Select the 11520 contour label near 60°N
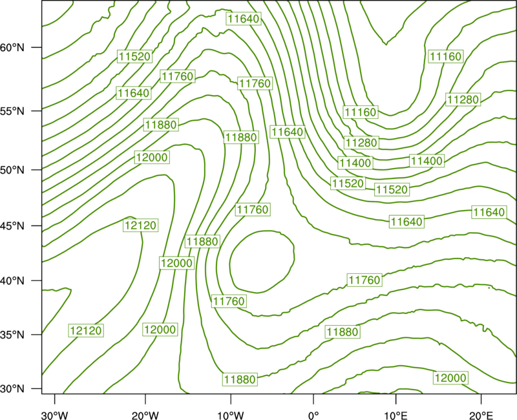Image resolution: width=517 pixels, height=420 pixels. (x=134, y=56)
